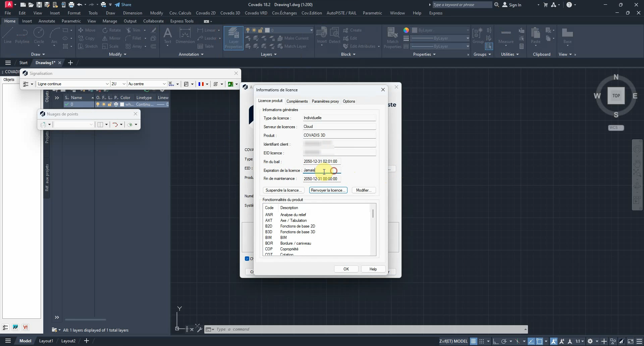Screen dimensions: 644x346
Task: Toggle layer 0 on/off lightbulb
Action: pos(98,104)
